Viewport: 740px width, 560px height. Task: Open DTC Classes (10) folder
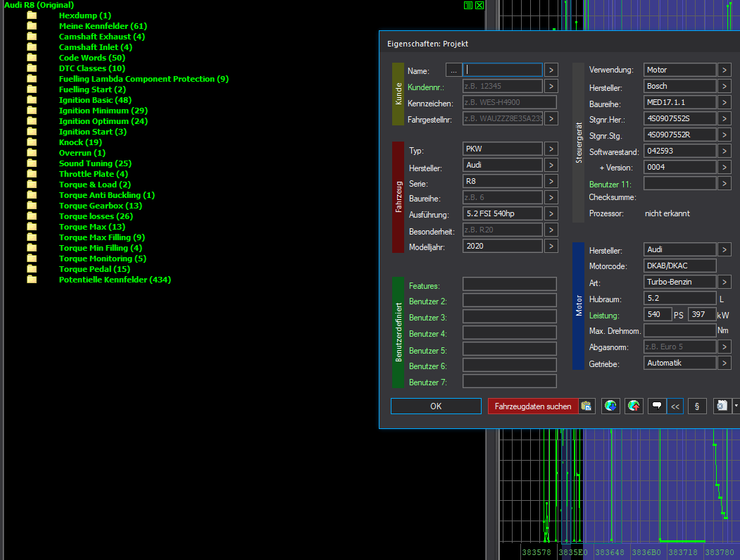(92, 68)
